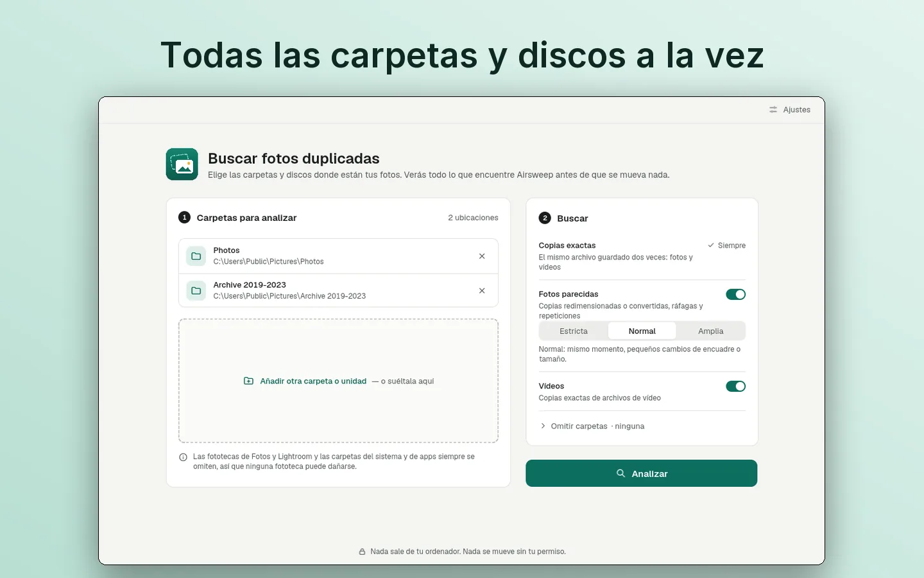Screen dimensions: 924x578
Task: Select Estricta sensitivity
Action: pyautogui.click(x=574, y=331)
